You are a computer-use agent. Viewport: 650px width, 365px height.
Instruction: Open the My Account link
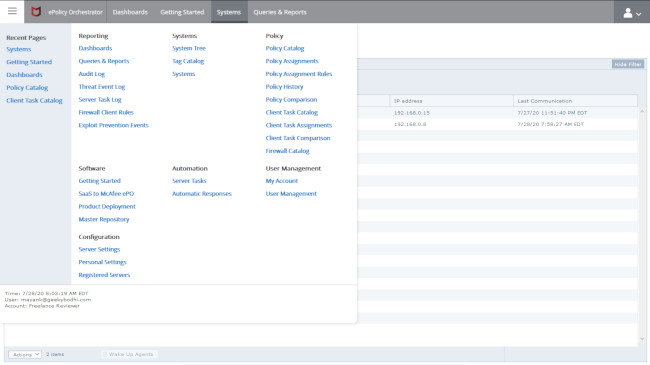click(x=281, y=181)
